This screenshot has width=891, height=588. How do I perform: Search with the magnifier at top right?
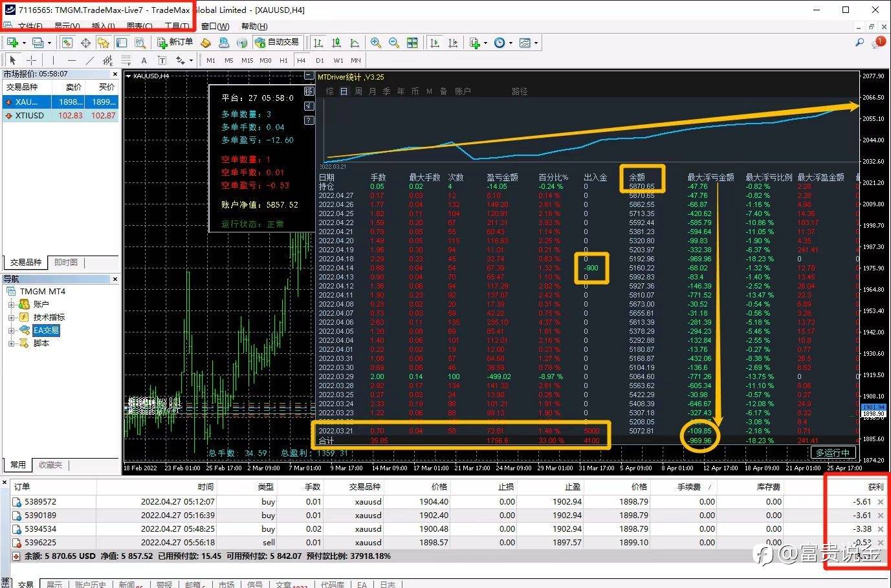[x=859, y=43]
